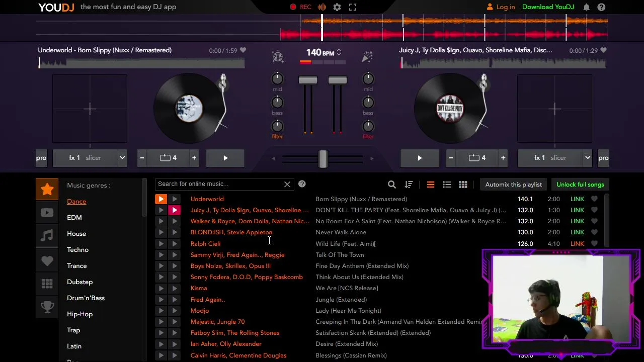Click the right deck filter knob

pos(368,126)
